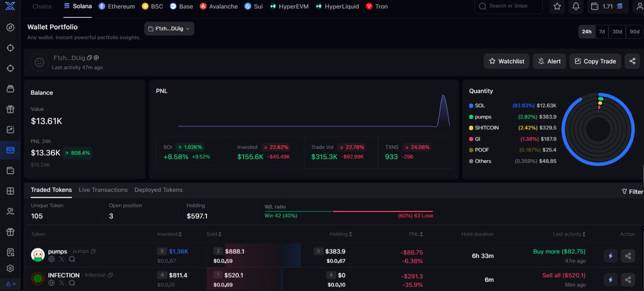Open Traded Tokens tab
The width and height of the screenshot is (644, 291).
pyautogui.click(x=51, y=190)
